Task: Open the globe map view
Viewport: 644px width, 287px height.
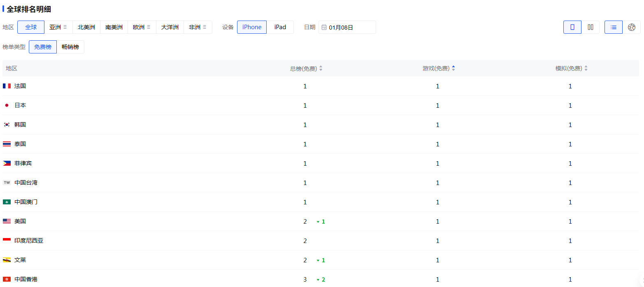Action: click(632, 27)
